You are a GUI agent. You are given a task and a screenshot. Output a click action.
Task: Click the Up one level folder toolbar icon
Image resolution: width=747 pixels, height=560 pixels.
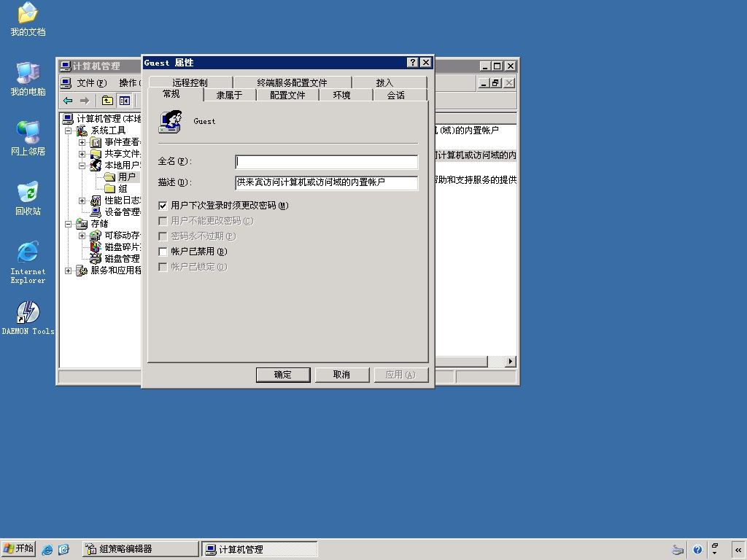[x=107, y=101]
